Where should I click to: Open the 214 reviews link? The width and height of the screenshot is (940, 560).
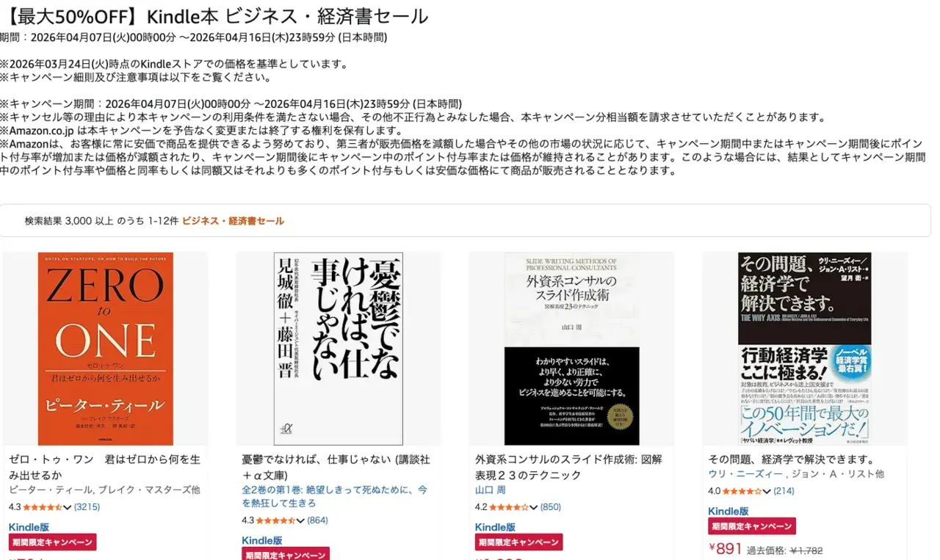pos(784,491)
